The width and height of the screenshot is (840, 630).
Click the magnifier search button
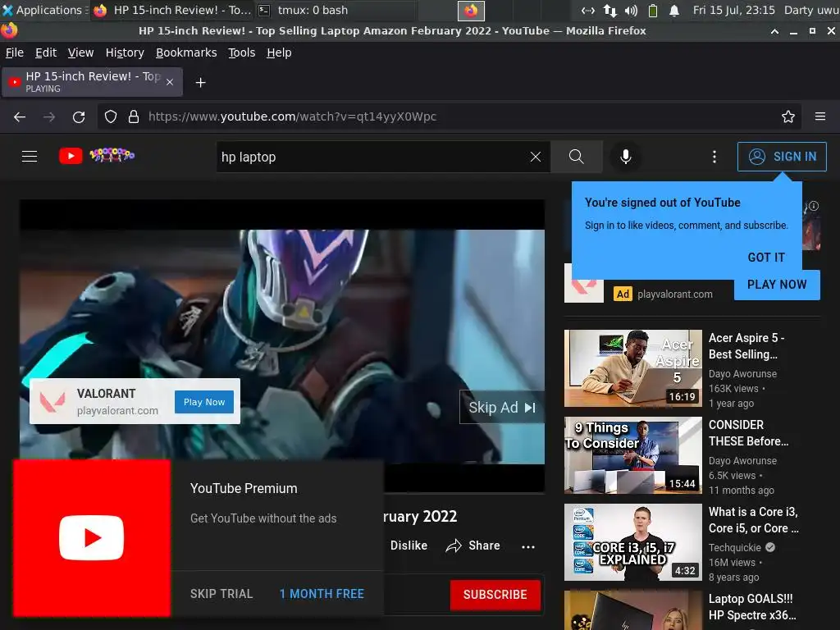point(577,157)
